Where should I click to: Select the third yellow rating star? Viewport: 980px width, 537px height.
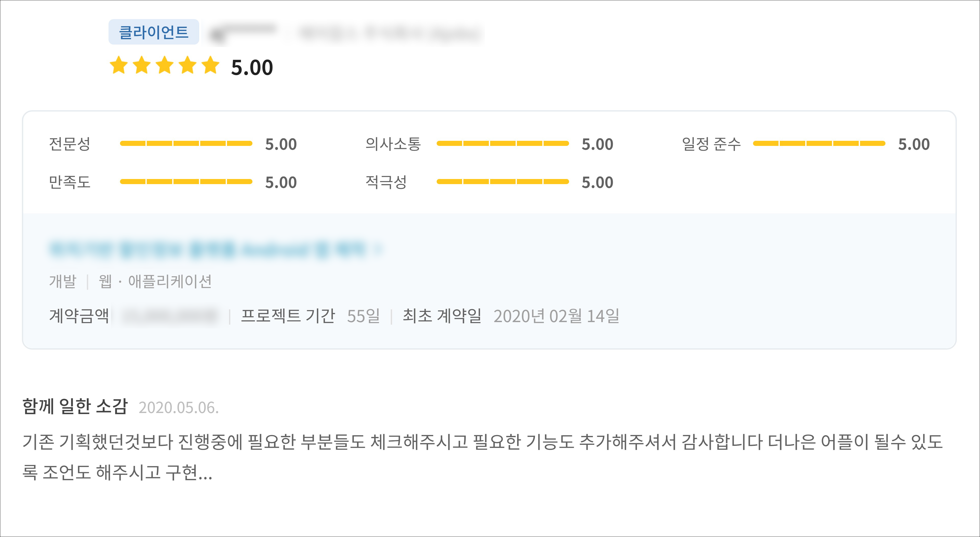click(165, 65)
